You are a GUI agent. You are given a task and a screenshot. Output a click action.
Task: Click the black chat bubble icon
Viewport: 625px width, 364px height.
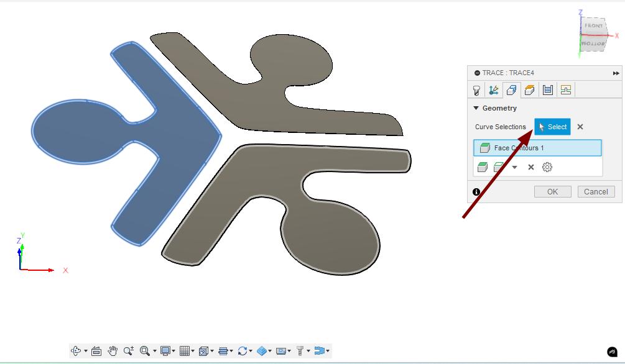tap(612, 352)
